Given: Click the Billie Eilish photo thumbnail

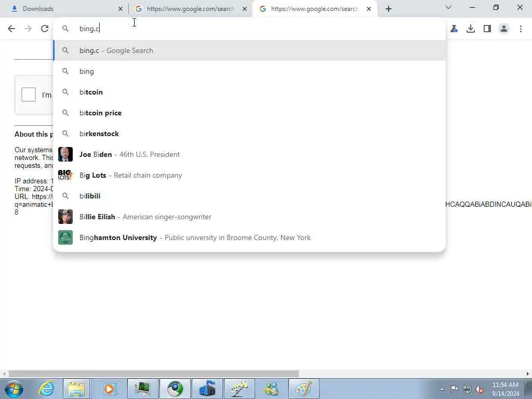Looking at the screenshot, I should coord(65,217).
